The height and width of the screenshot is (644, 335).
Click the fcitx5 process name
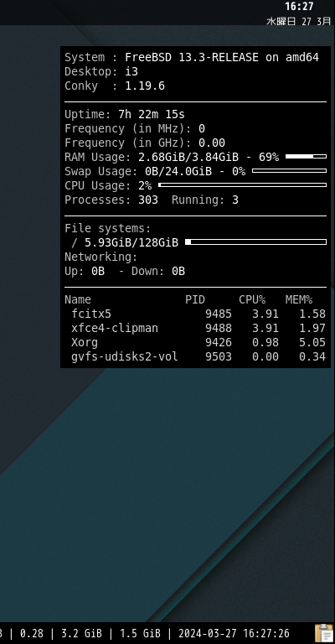pos(91,314)
